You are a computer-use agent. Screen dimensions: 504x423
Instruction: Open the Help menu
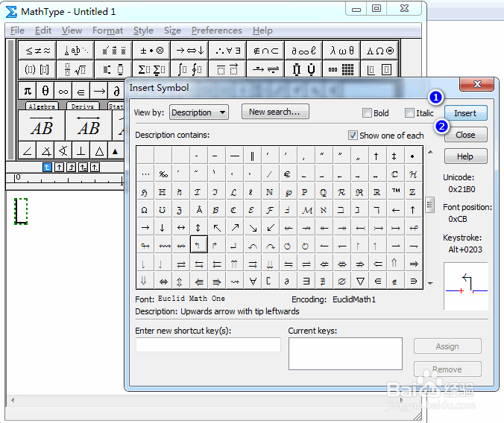click(x=262, y=31)
